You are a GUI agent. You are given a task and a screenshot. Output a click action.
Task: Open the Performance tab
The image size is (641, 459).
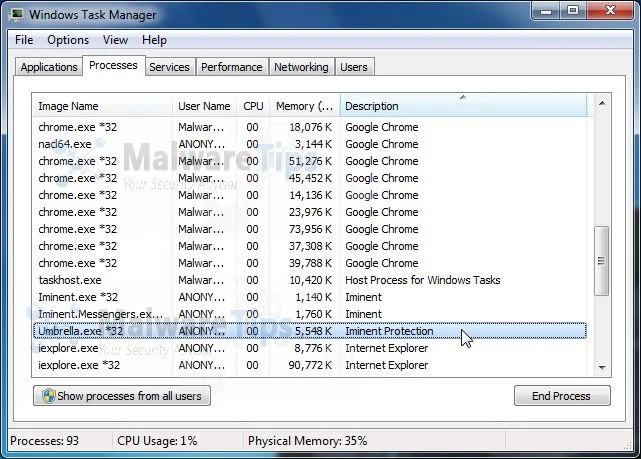[x=232, y=67]
